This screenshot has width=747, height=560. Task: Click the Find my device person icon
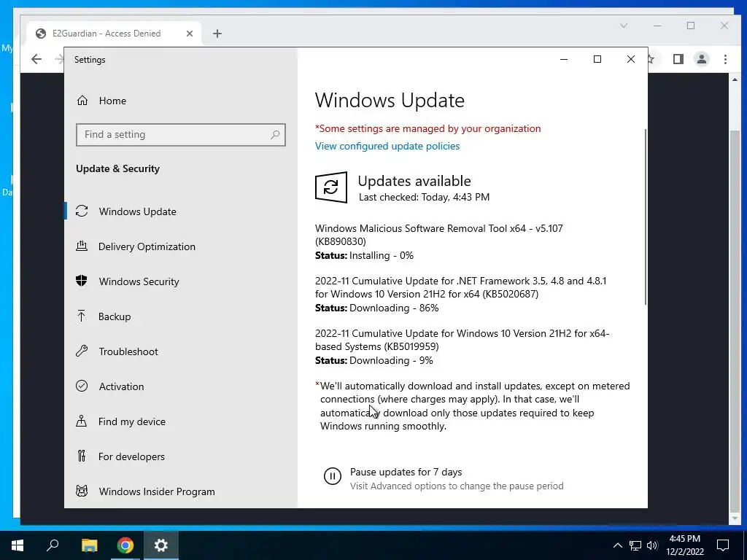pos(82,421)
